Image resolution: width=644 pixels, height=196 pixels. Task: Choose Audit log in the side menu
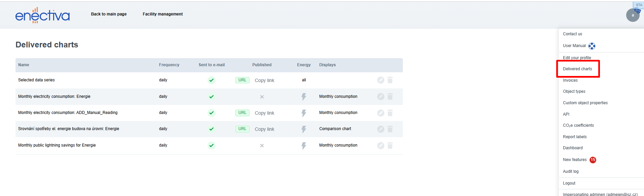point(571,171)
